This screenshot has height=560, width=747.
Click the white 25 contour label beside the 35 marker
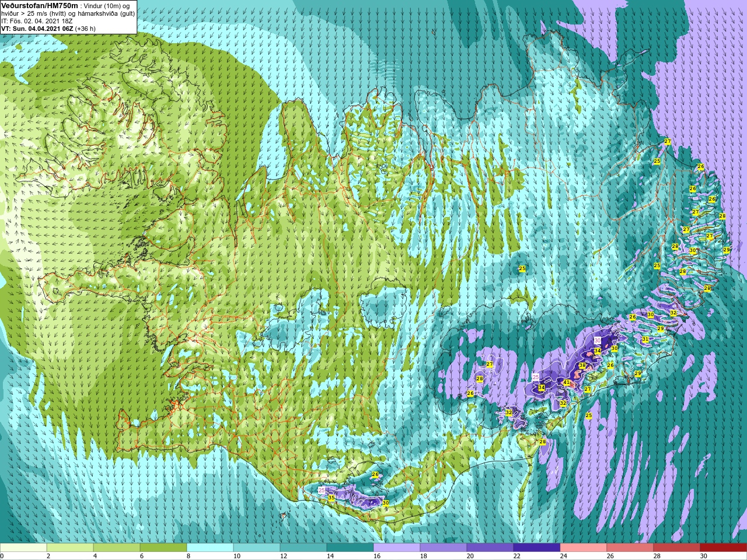point(322,491)
